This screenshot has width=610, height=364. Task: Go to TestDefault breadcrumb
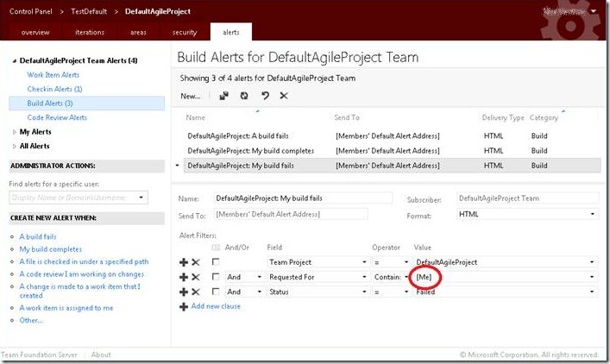click(x=89, y=11)
